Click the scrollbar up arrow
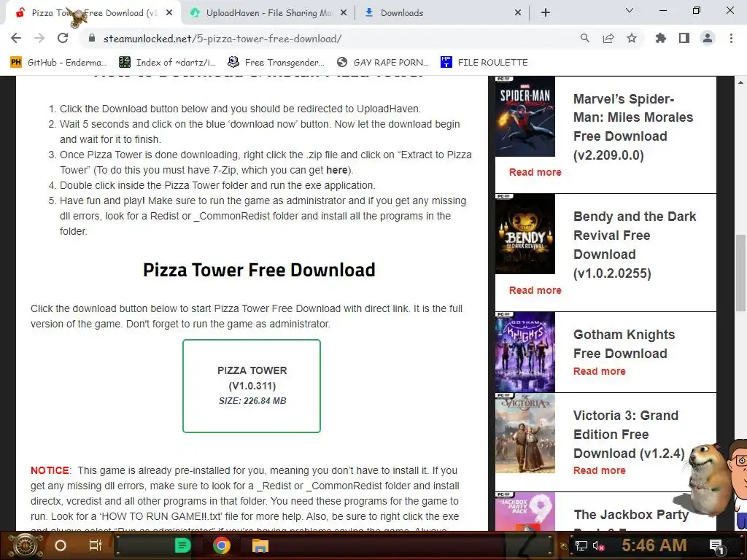Screen dimensions: 747x560 click(740, 82)
